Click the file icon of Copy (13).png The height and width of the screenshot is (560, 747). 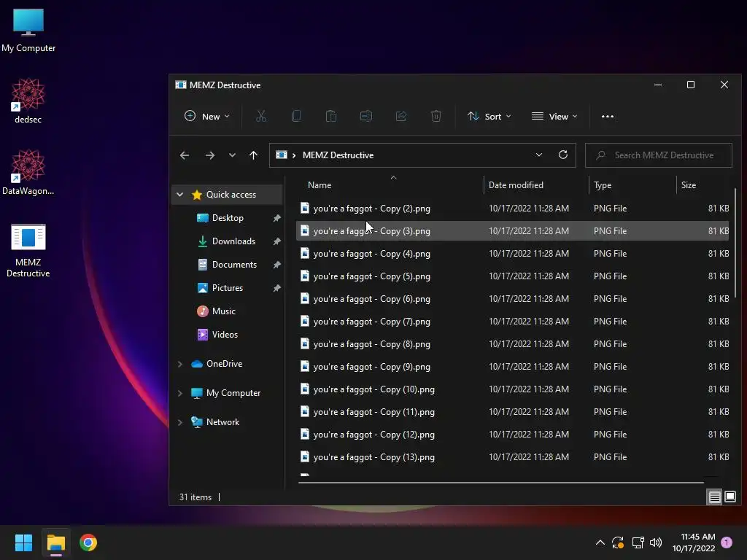(x=305, y=456)
